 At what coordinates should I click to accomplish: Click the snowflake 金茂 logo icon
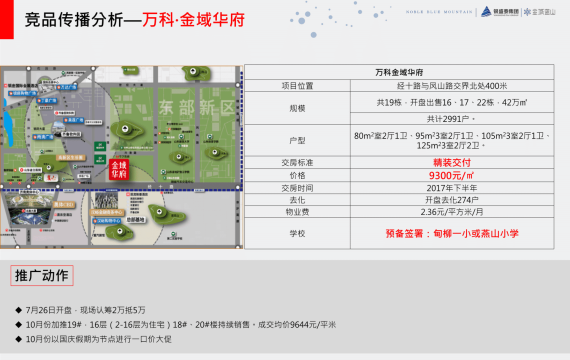(x=527, y=12)
